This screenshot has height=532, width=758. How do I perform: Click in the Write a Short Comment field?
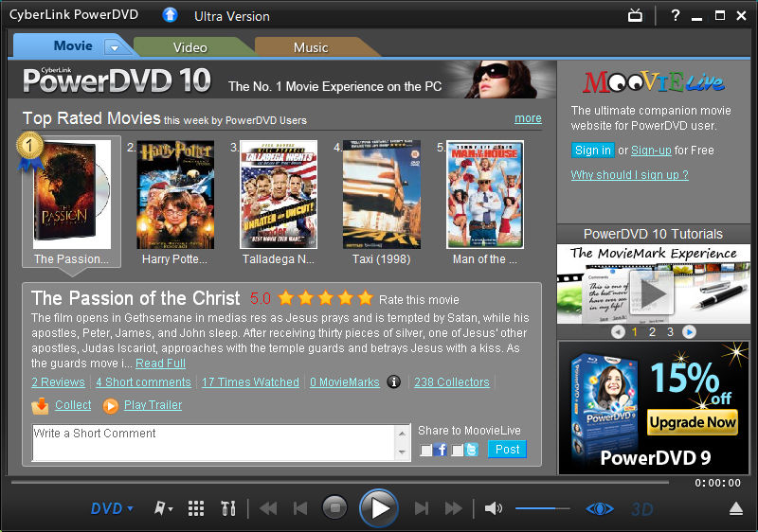click(214, 443)
